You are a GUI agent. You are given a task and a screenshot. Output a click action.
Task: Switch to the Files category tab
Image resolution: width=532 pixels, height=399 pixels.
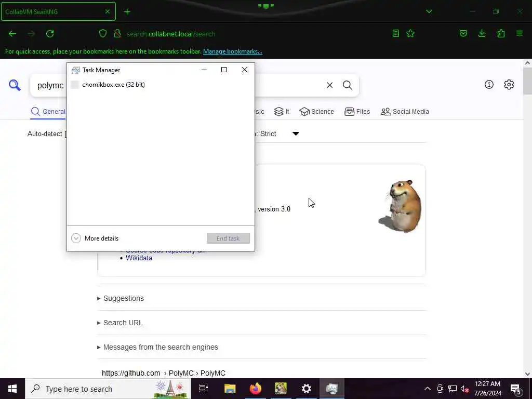click(357, 112)
